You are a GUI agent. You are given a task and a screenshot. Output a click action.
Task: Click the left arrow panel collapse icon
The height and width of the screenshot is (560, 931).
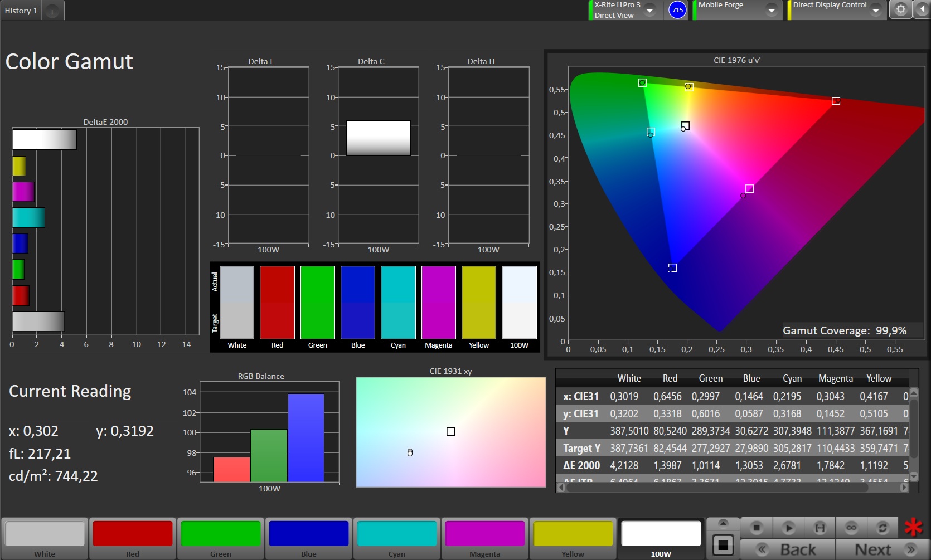coord(922,9)
